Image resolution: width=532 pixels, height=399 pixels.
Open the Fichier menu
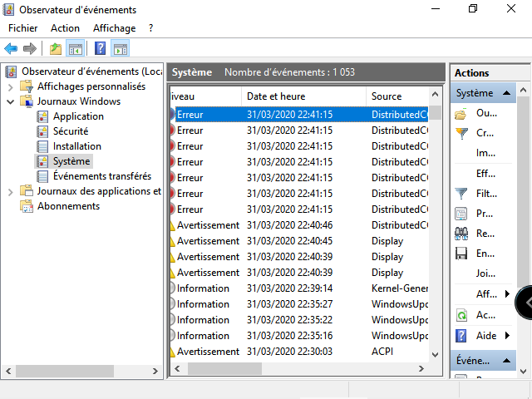(x=22, y=28)
